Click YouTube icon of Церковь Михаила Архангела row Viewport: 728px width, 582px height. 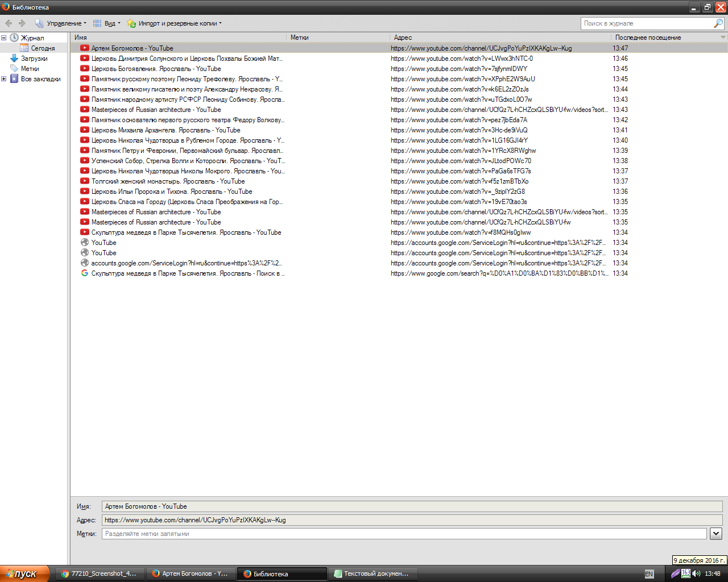pyautogui.click(x=85, y=130)
